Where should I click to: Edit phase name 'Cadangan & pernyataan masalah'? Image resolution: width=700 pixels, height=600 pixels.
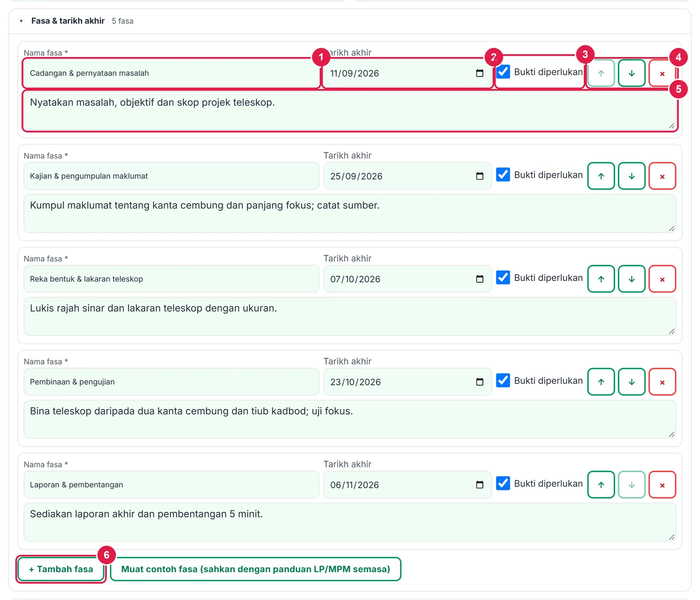pyautogui.click(x=171, y=73)
